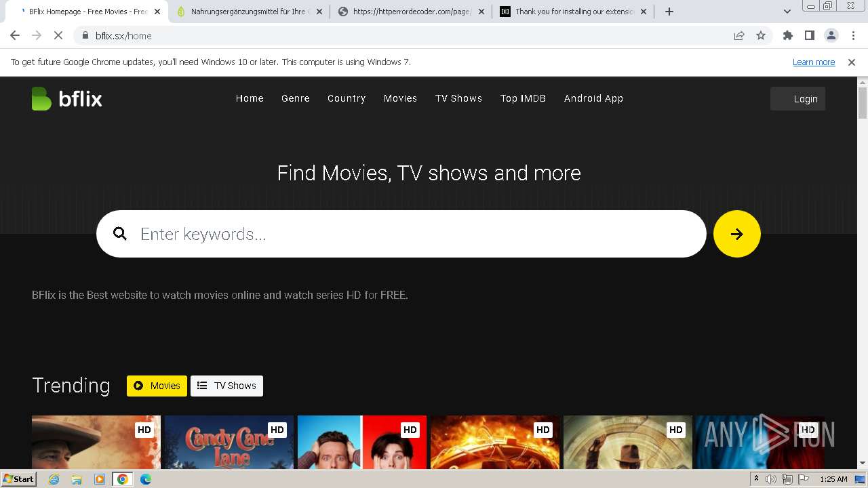Open the Country menu
Screen dimensions: 868x488
(347, 98)
